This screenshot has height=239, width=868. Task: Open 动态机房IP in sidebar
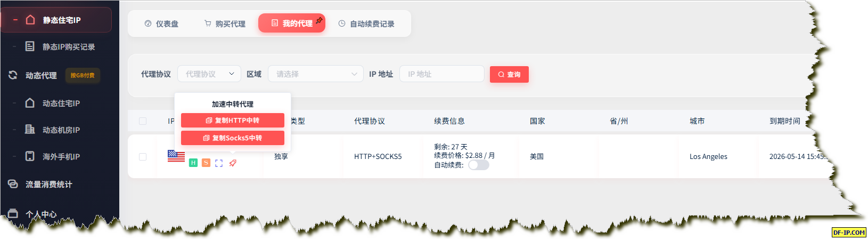(x=60, y=130)
